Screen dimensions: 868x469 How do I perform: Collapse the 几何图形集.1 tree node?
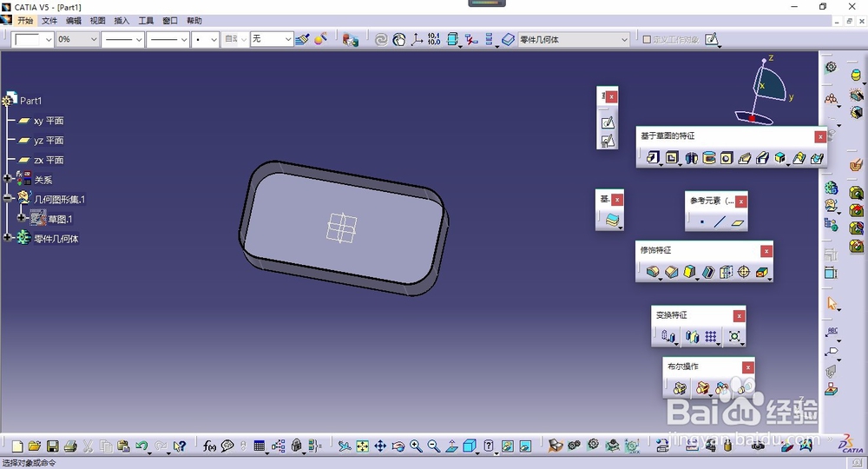click(7, 198)
